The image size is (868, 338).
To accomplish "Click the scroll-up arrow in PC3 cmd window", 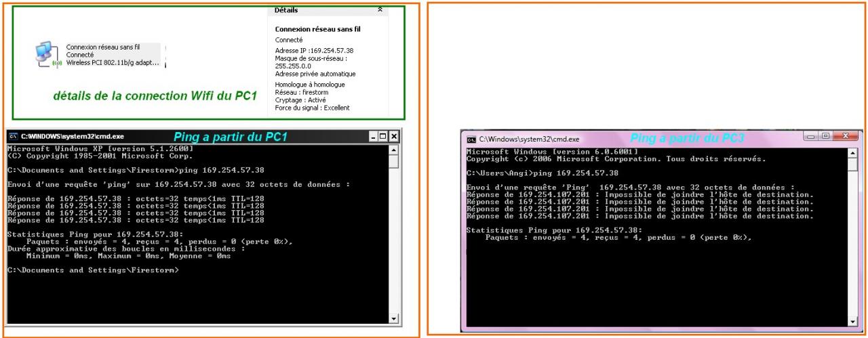I will (x=852, y=154).
